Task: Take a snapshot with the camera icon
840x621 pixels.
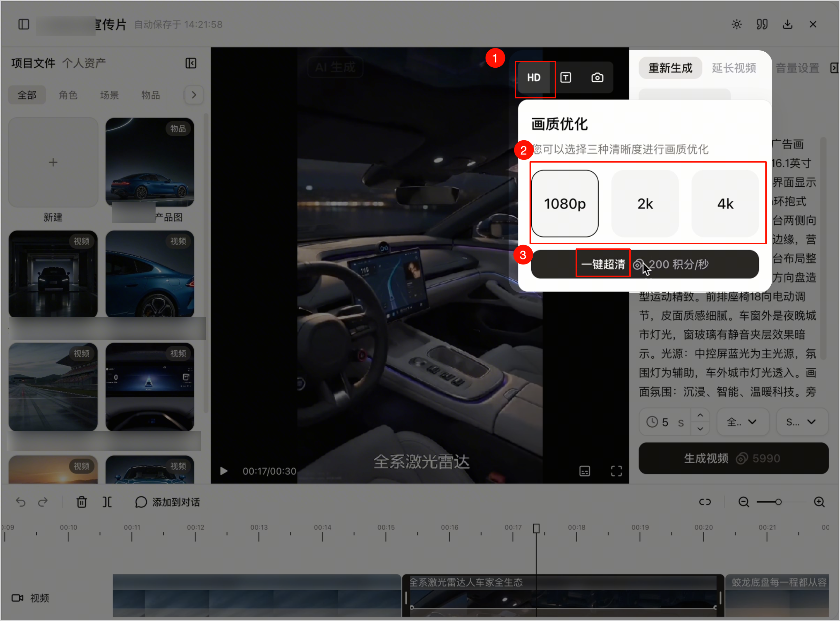Action: point(597,78)
